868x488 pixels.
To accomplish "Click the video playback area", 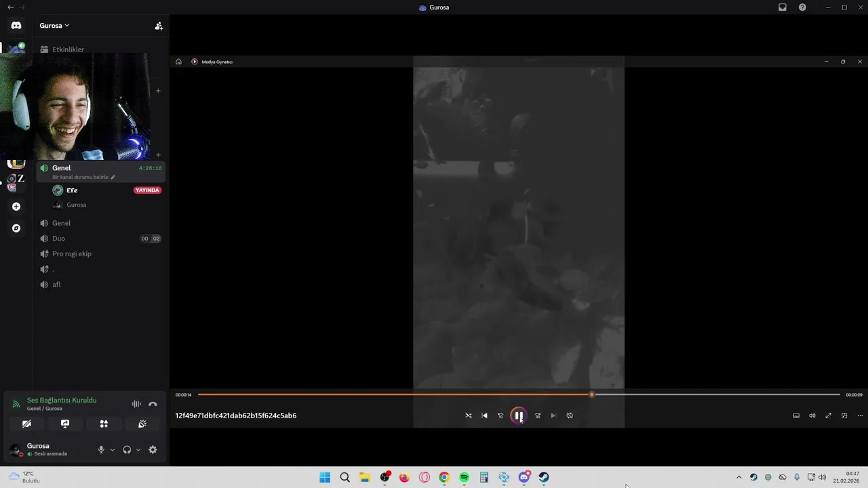I will [x=519, y=227].
